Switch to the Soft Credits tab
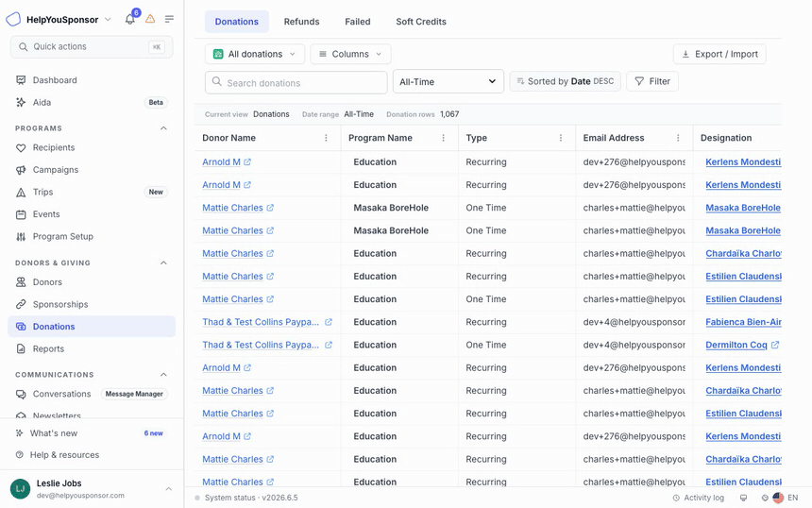 click(x=421, y=22)
